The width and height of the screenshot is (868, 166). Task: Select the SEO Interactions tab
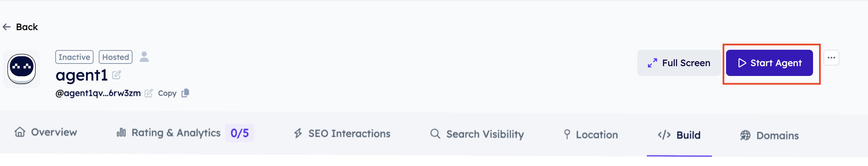click(342, 134)
